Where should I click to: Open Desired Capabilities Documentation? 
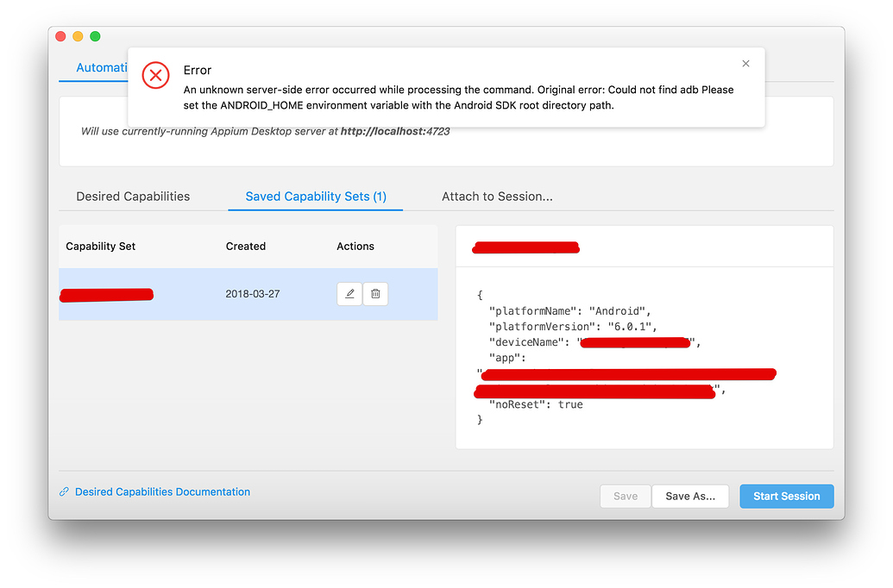pyautogui.click(x=163, y=491)
